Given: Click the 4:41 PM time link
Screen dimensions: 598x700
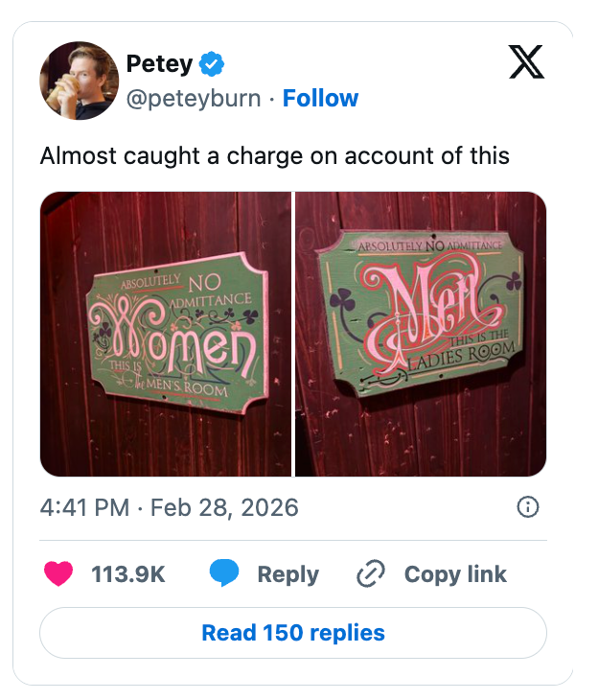Looking at the screenshot, I should pos(84,507).
